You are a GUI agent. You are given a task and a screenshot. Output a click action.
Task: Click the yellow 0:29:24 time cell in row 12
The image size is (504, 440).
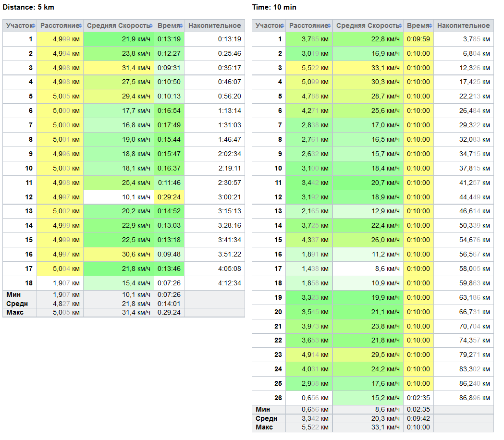(x=169, y=197)
